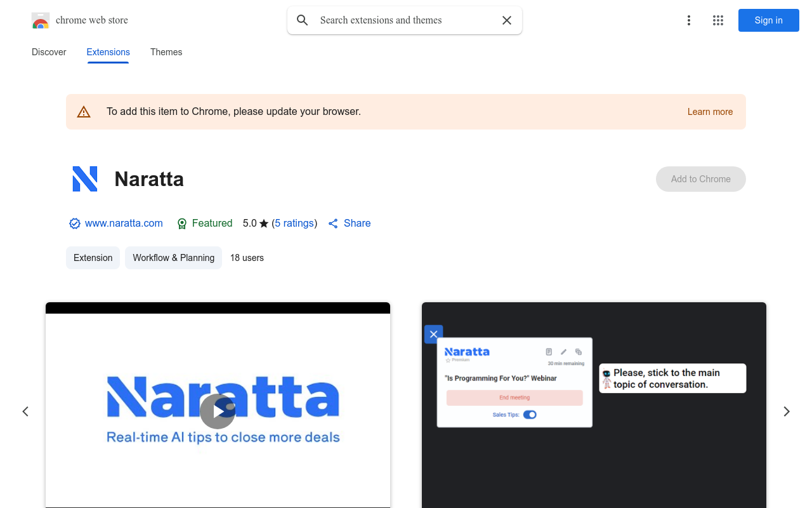The width and height of the screenshot is (812, 508).
Task: Open the Google apps grid
Action: [718, 20]
